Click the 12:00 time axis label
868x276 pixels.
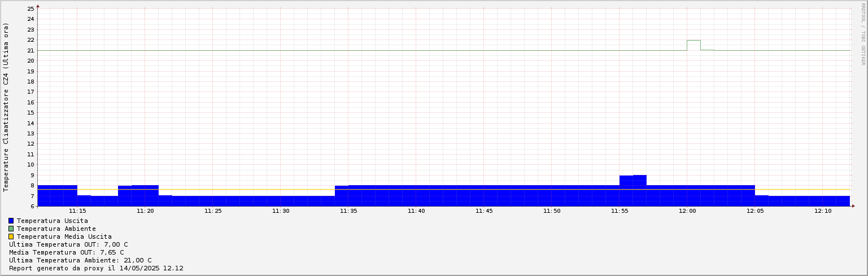pyautogui.click(x=687, y=211)
